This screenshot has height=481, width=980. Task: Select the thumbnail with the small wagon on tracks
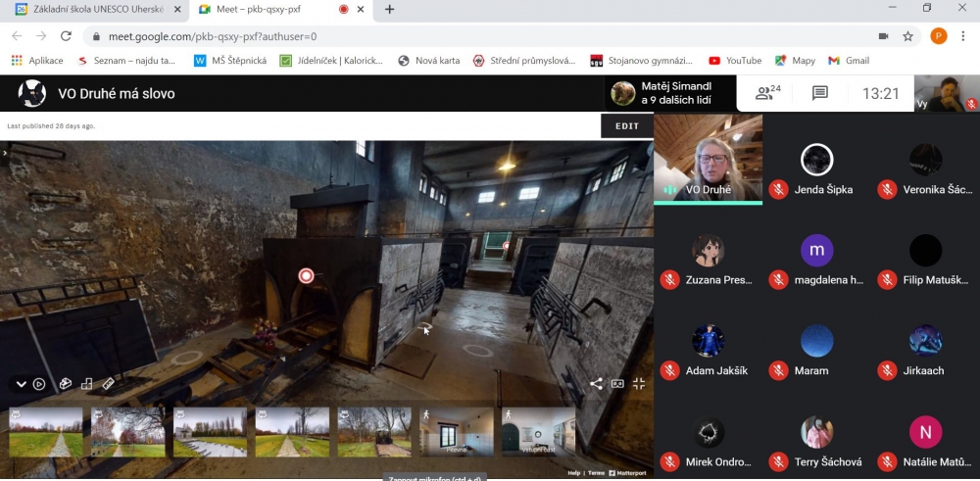tap(374, 432)
